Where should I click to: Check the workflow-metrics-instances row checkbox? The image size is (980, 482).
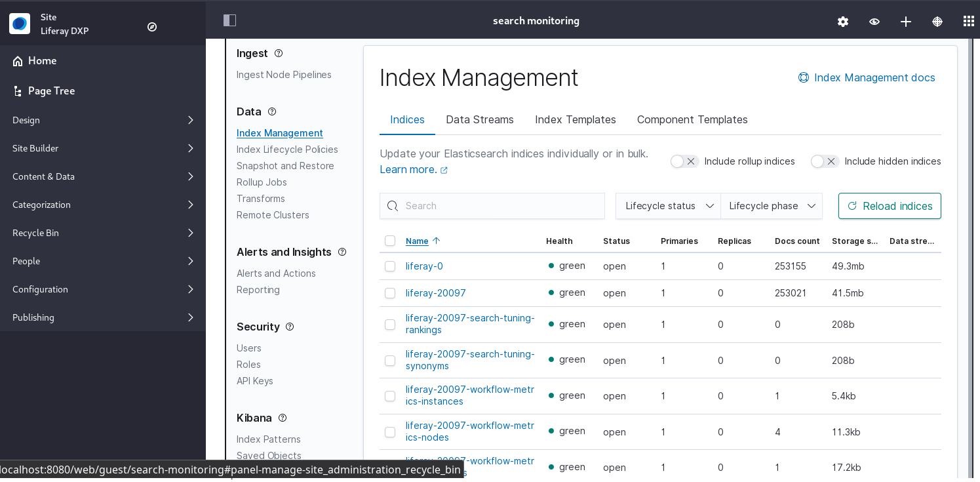[390, 396]
